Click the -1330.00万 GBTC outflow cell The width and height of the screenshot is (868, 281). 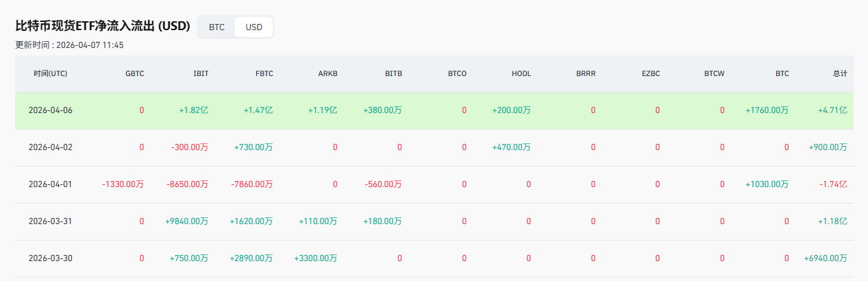[x=123, y=184]
